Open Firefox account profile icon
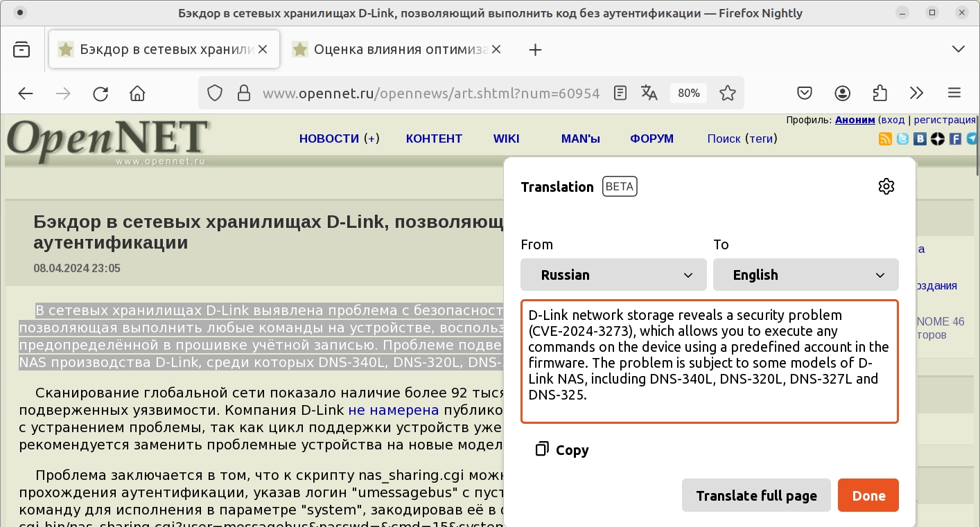This screenshot has height=527, width=980. point(842,93)
